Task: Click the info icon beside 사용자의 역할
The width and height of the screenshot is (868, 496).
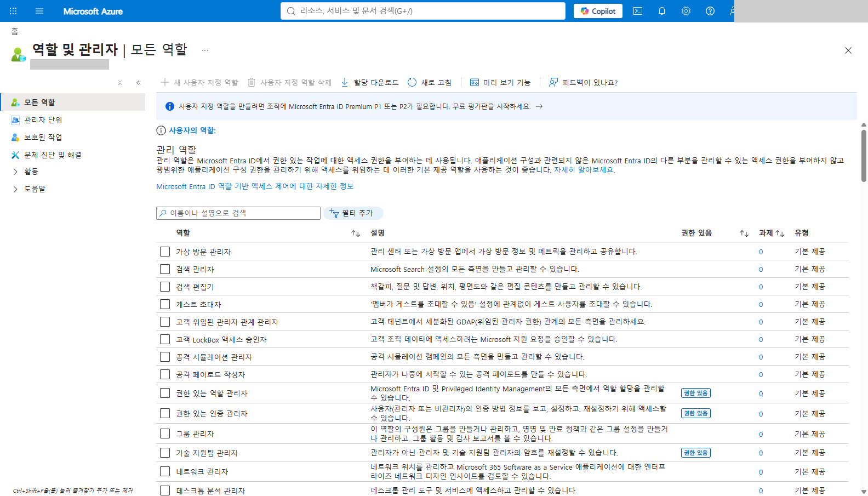Action: [x=161, y=130]
